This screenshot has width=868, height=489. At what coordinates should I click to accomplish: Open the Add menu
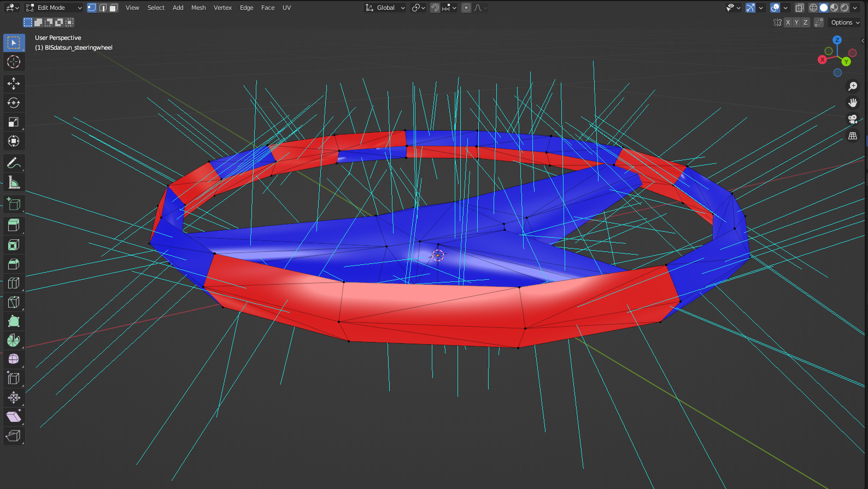(178, 8)
